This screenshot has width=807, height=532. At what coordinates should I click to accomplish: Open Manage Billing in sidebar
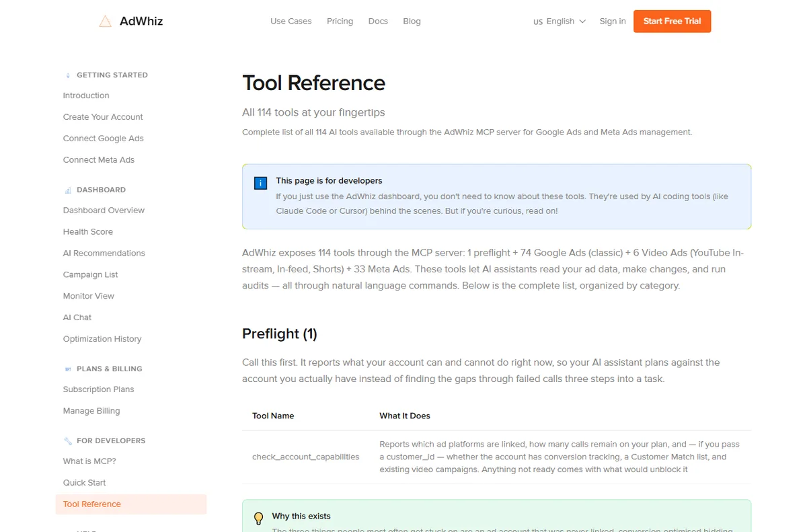tap(91, 412)
